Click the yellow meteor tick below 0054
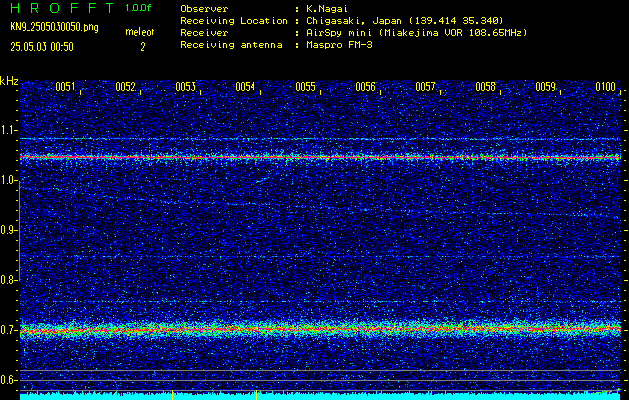The width and height of the screenshot is (629, 400). 256,395
